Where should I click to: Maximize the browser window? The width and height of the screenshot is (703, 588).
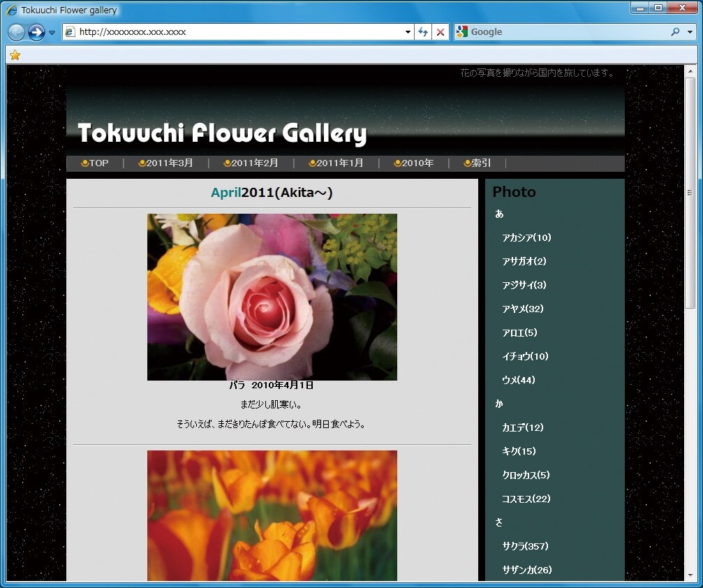[x=658, y=8]
